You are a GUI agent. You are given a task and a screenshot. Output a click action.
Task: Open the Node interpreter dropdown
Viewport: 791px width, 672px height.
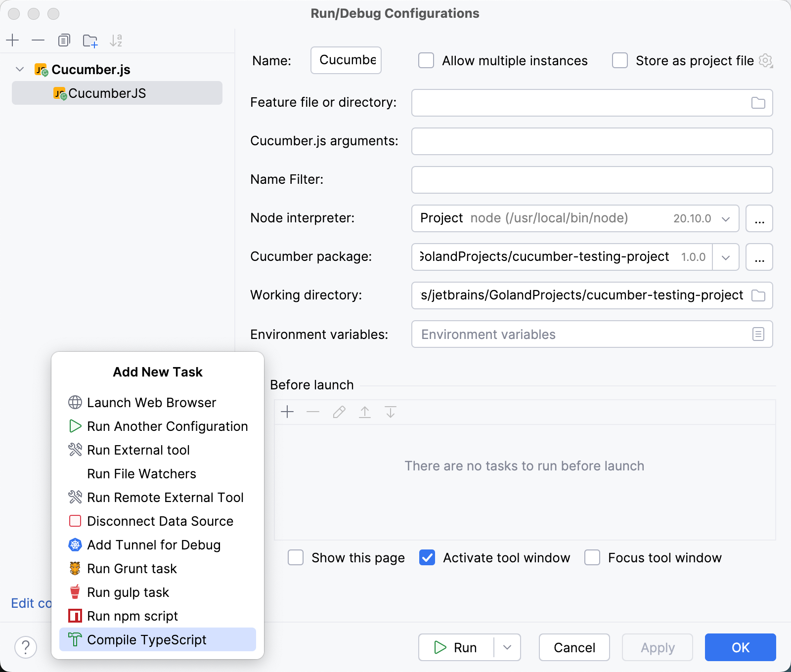click(725, 218)
